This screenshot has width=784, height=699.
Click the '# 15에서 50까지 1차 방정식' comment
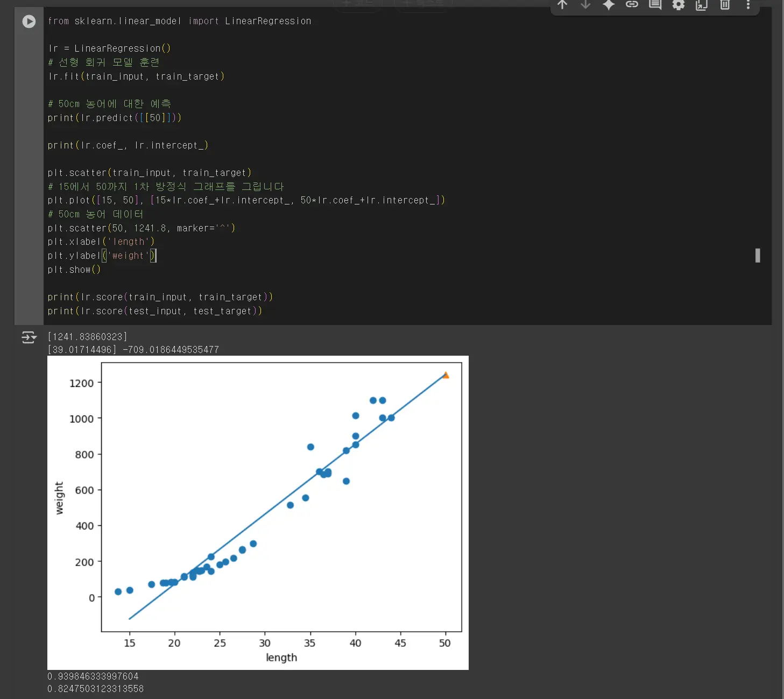pyautogui.click(x=166, y=187)
